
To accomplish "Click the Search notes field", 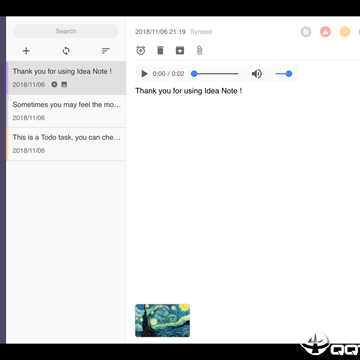I will pos(66,31).
